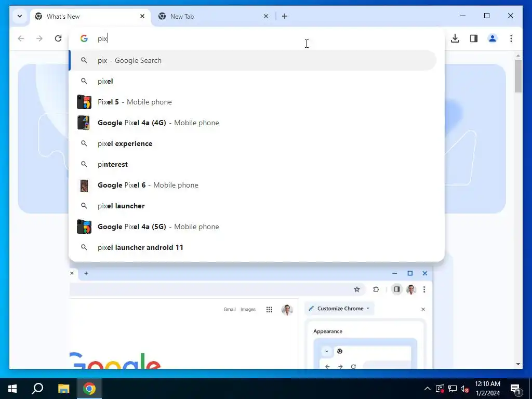532x399 pixels.
Task: Open Windows taskbar search
Action: tap(37, 389)
